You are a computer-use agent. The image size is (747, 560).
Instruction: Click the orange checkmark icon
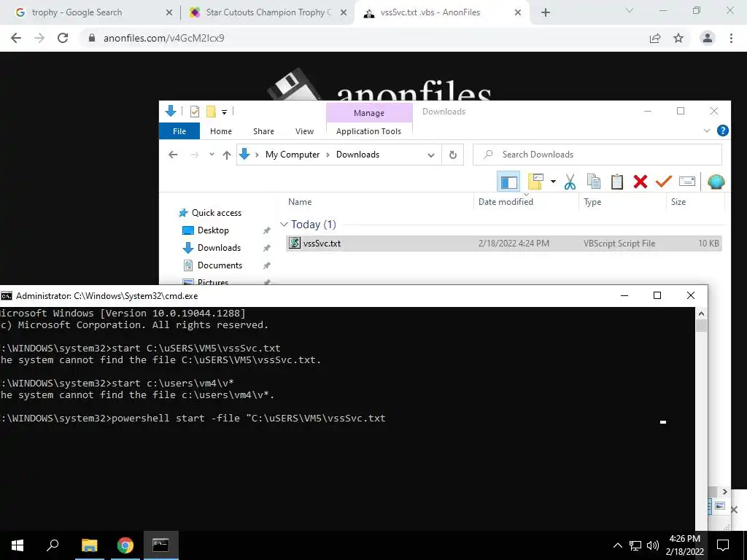coord(663,182)
